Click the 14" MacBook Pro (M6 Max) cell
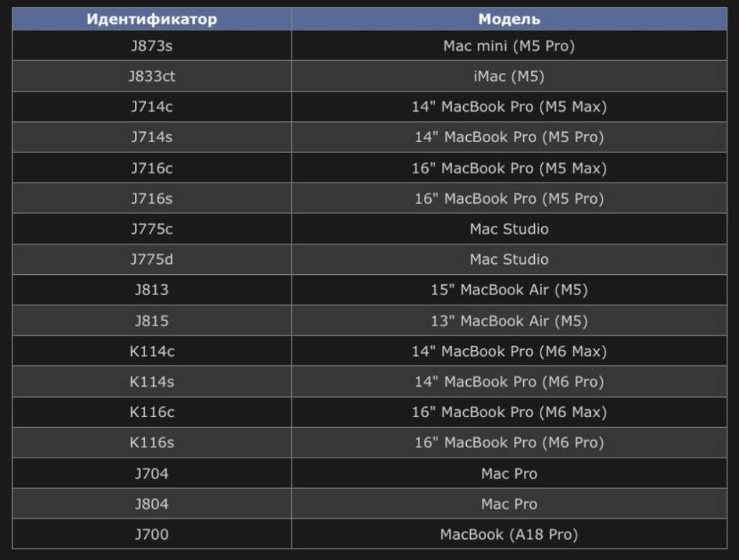The height and width of the screenshot is (560, 739). click(x=509, y=351)
